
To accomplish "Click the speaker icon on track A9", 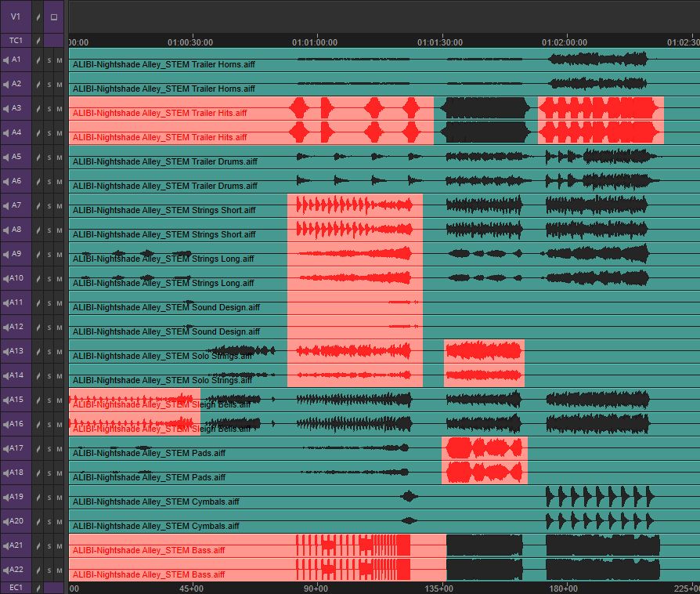I will (x=5, y=255).
